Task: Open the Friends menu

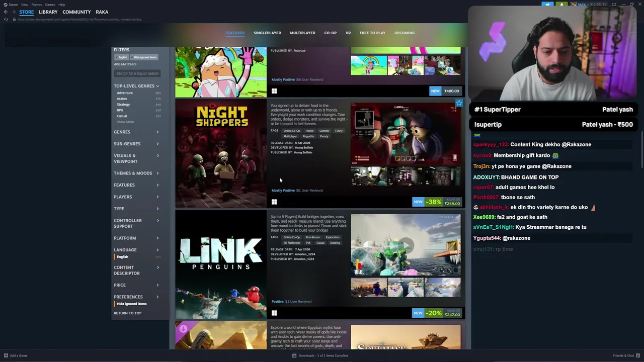Action: (37, 5)
